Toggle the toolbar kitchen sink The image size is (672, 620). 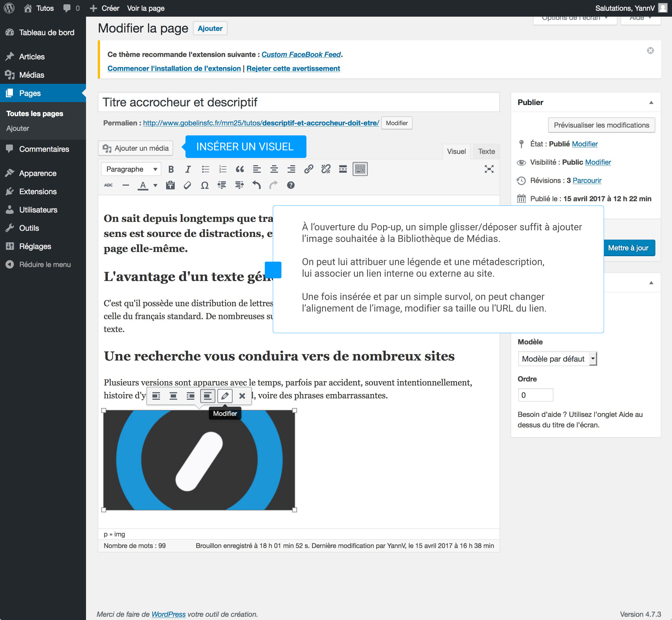(x=360, y=169)
